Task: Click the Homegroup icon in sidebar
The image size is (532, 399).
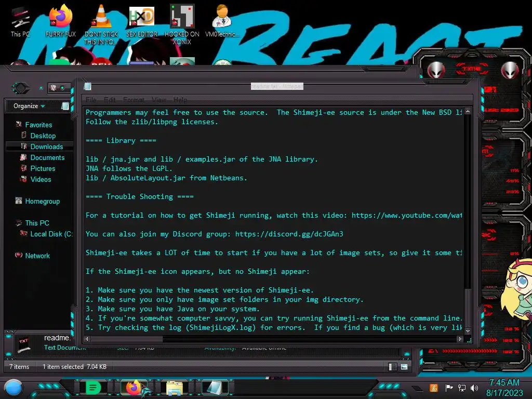Action: (x=19, y=201)
